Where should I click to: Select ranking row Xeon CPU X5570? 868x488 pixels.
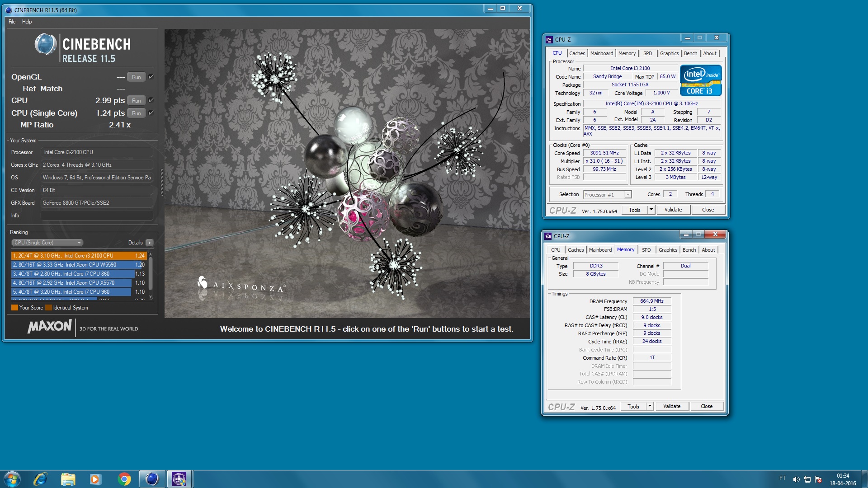pyautogui.click(x=79, y=283)
